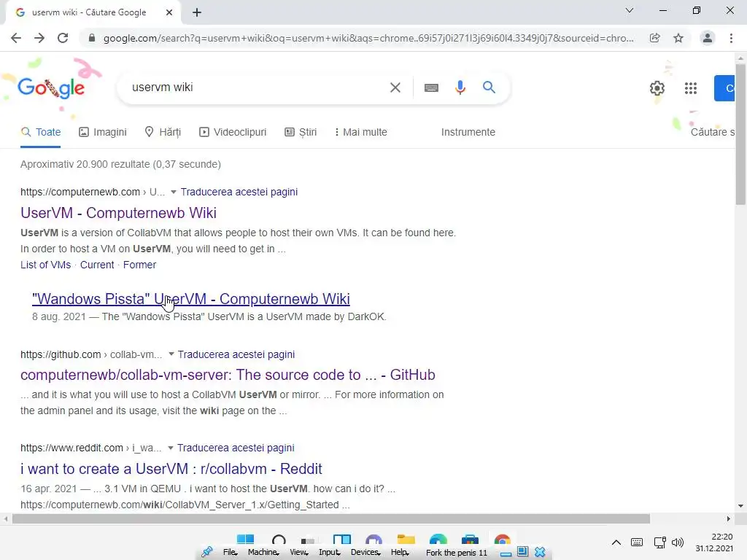Viewport: 747px width, 560px height.
Task: Minimize the VM from the mini-toolbar
Action: point(506,553)
